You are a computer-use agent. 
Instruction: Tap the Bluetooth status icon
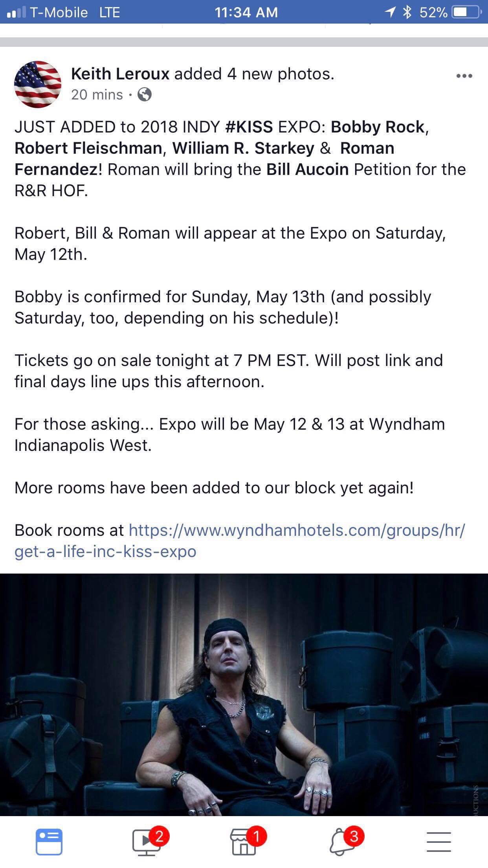pyautogui.click(x=407, y=13)
